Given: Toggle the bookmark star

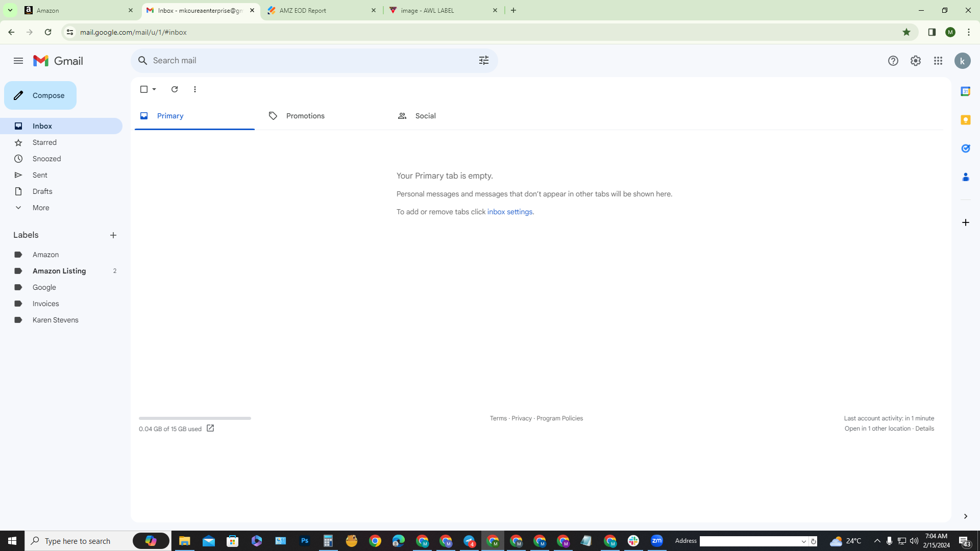Looking at the screenshot, I should (906, 32).
